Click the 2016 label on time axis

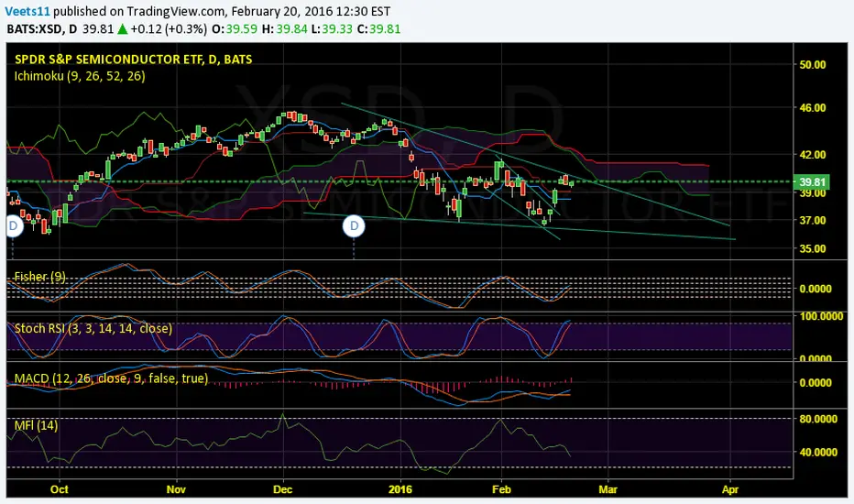400,489
